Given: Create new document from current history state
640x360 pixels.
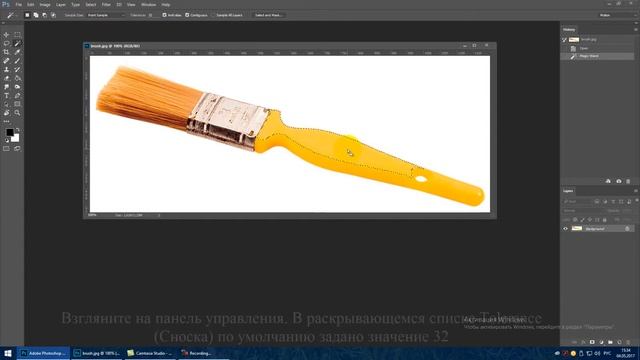Looking at the screenshot, I should tap(608, 181).
